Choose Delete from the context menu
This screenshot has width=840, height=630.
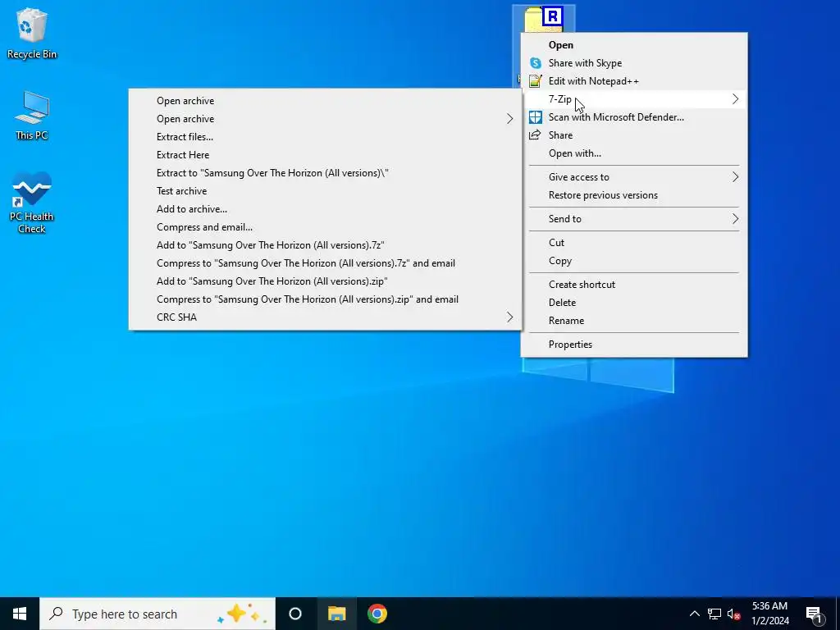[x=634, y=303]
